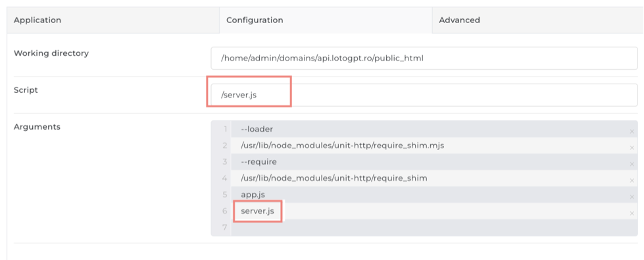Click the Working directory input field
The width and height of the screenshot is (644, 260).
pos(424,59)
